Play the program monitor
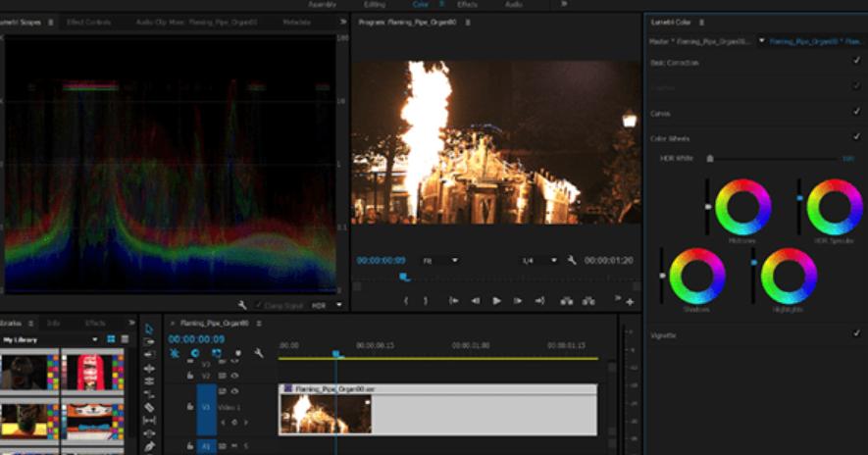The width and height of the screenshot is (868, 455). (x=496, y=301)
